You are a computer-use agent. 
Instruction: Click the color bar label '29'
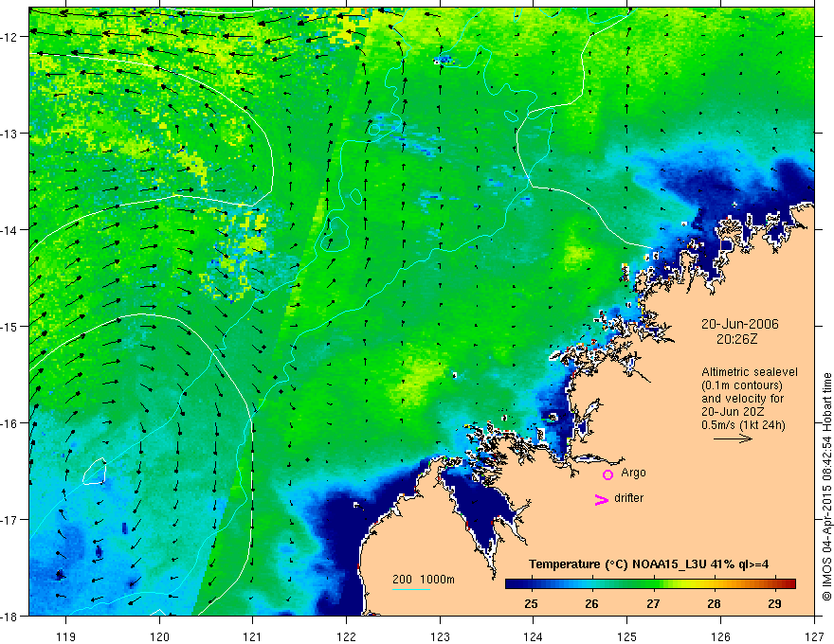775,604
